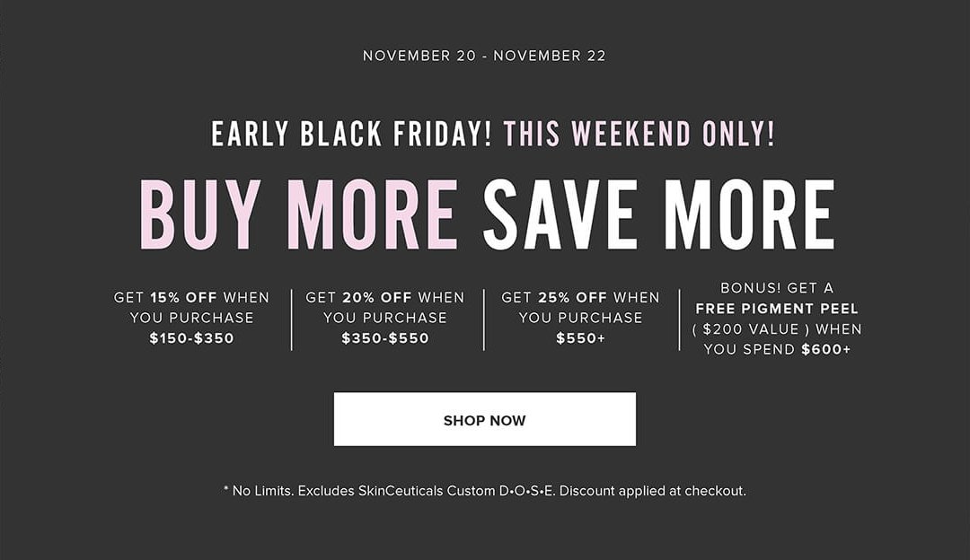Click the pink THIS WEEKEND ONLY! text

tap(639, 134)
